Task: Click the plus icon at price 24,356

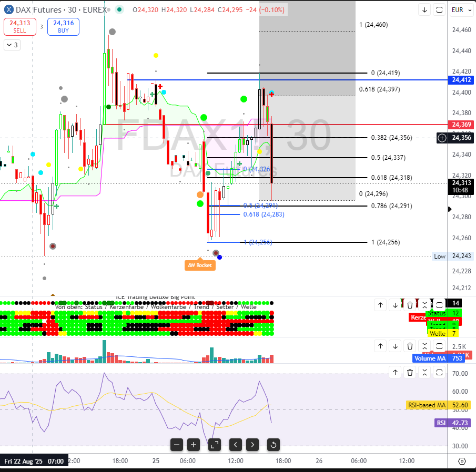Action: pyautogui.click(x=442, y=138)
